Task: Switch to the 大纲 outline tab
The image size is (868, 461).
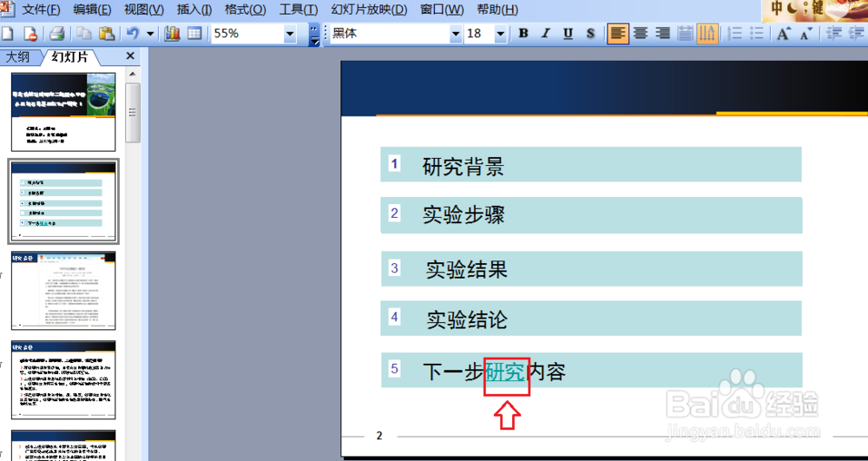Action: tap(17, 56)
